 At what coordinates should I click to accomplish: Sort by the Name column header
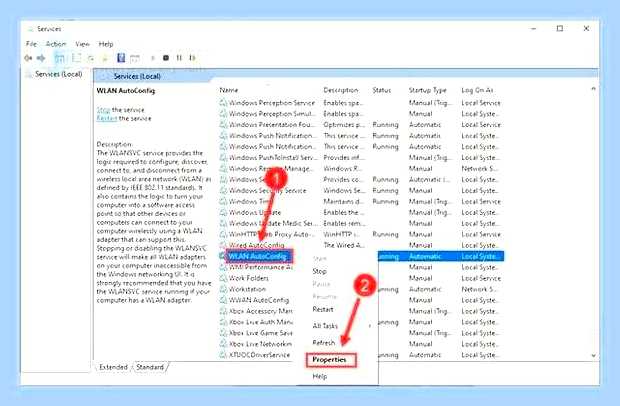click(x=229, y=90)
